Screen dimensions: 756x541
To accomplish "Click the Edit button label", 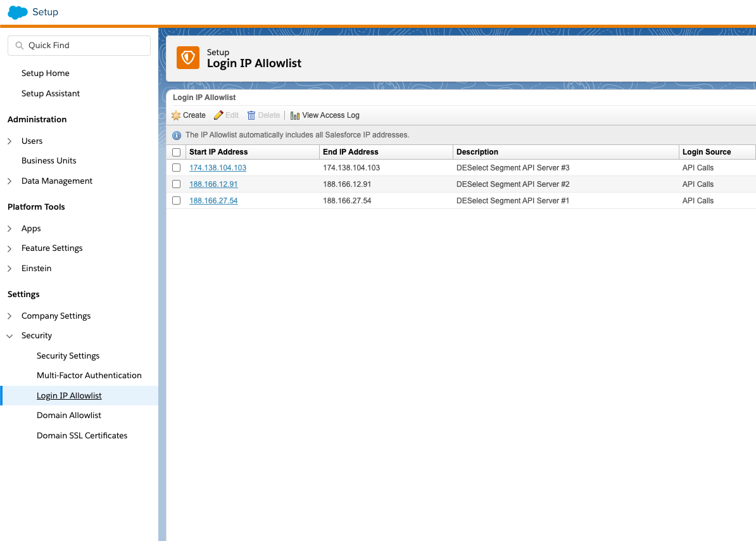I will click(x=232, y=115).
